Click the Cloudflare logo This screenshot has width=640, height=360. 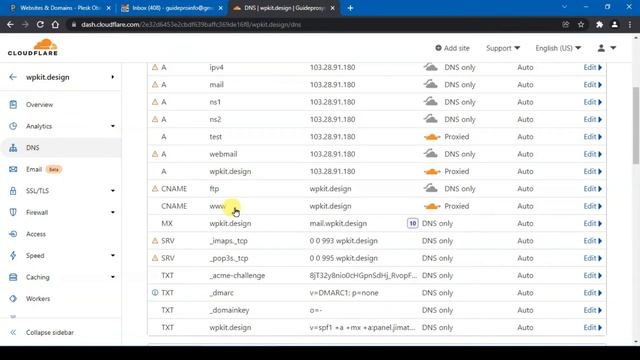(33, 47)
